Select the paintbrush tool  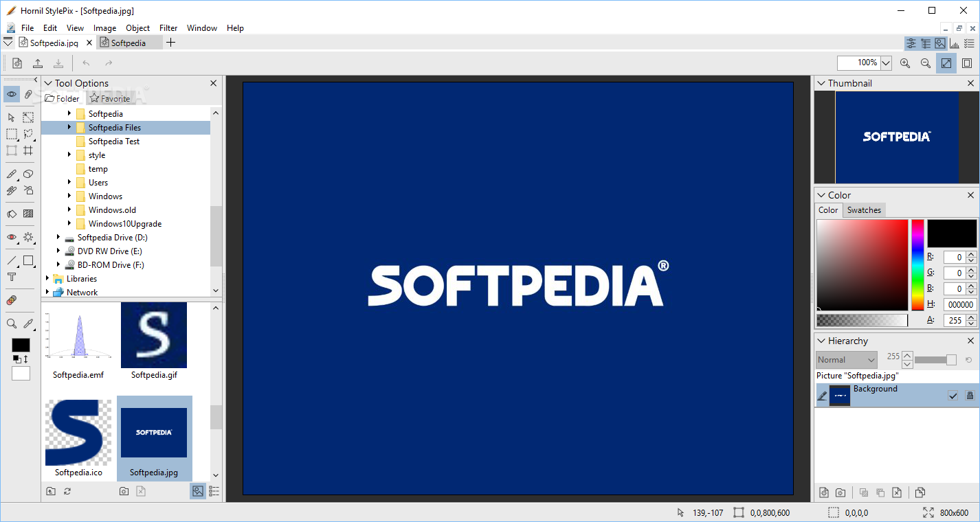[12, 174]
